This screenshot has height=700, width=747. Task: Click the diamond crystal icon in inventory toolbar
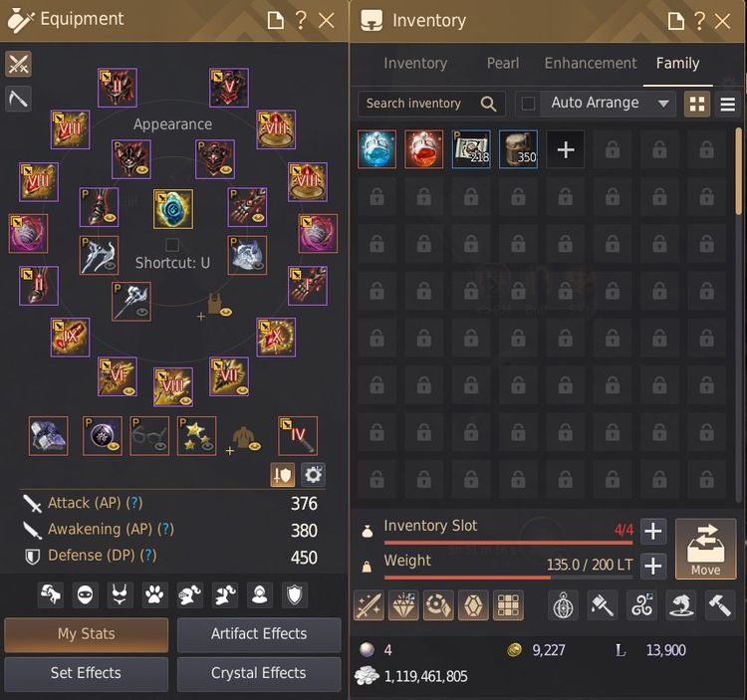pyautogui.click(x=403, y=605)
